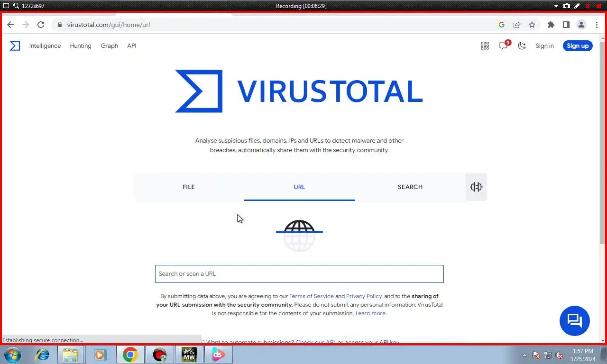Open the blue chat bubble button
This screenshot has height=364, width=607.
pyautogui.click(x=575, y=321)
